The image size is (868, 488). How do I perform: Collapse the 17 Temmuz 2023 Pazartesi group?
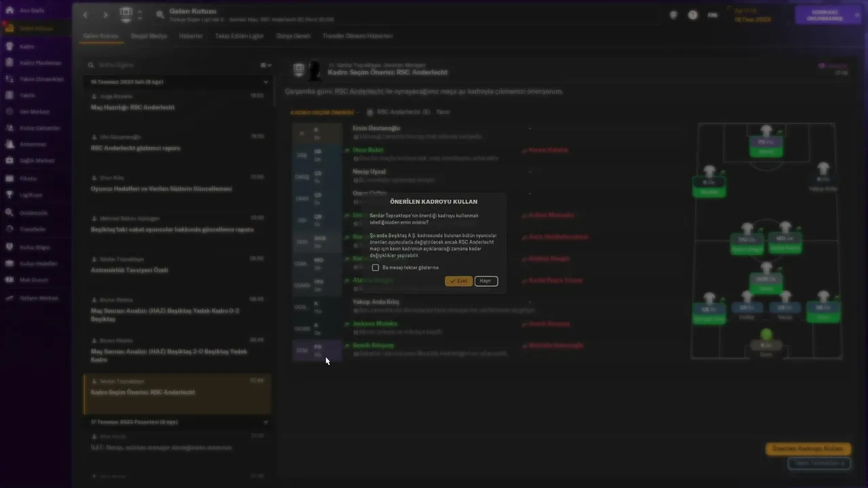(x=266, y=422)
